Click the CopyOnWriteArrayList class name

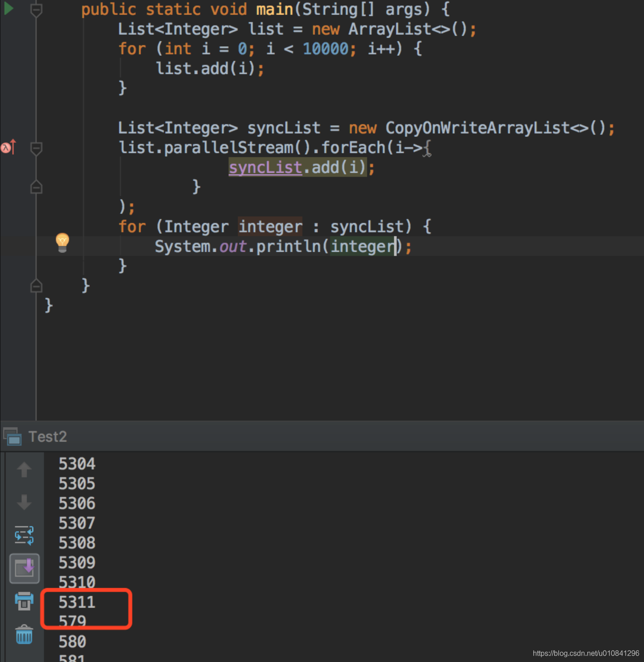[478, 128]
